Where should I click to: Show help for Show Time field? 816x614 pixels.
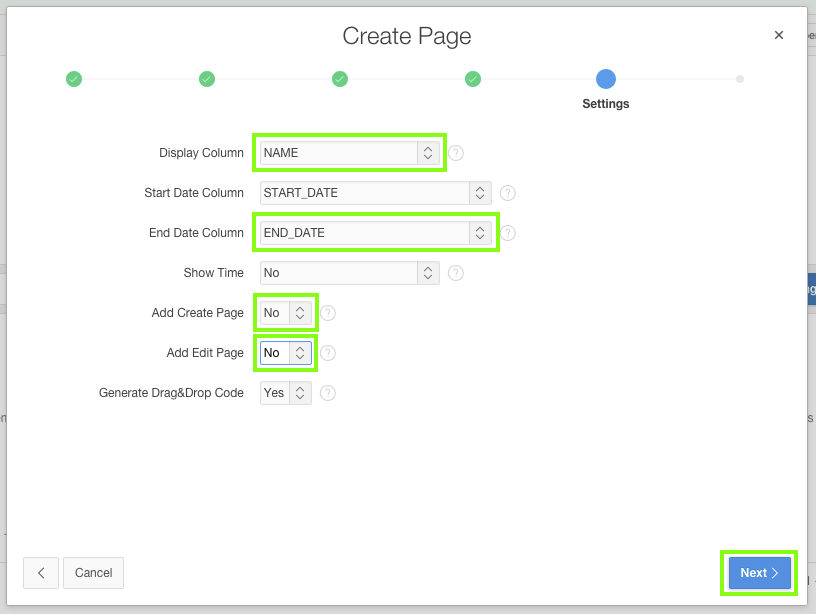tap(456, 273)
